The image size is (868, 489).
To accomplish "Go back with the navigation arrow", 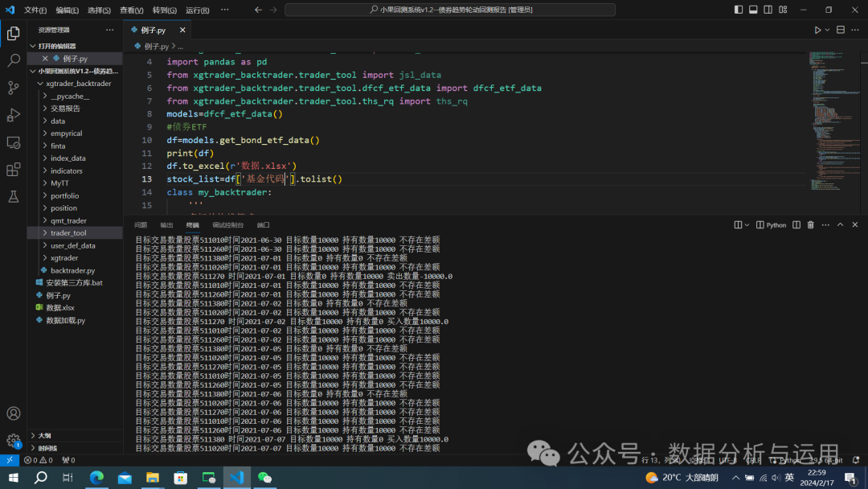I will click(x=258, y=10).
